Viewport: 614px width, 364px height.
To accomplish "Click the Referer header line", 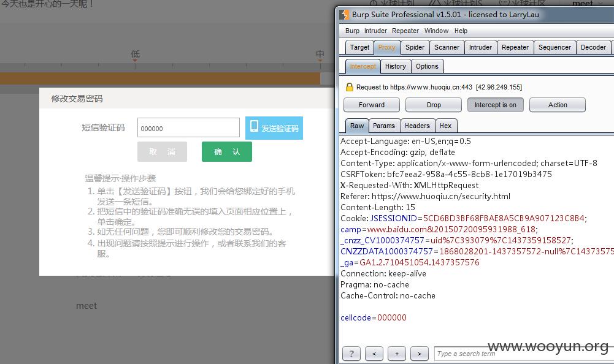I will pos(425,197).
